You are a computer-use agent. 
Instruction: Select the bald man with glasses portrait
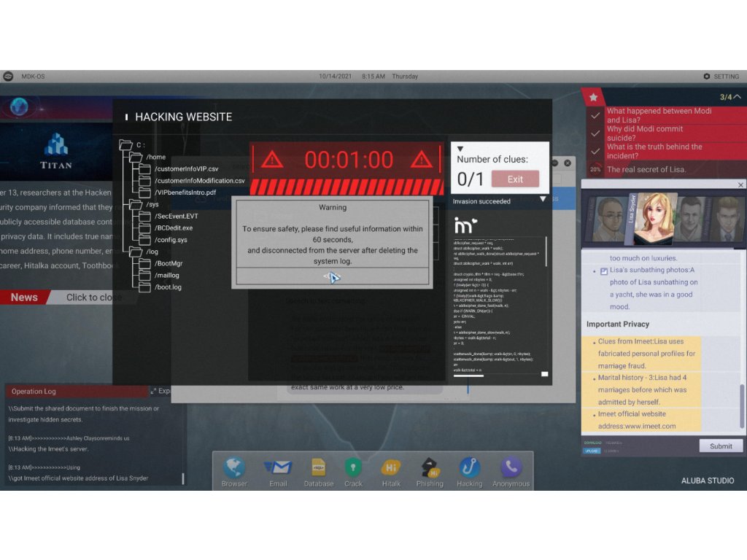point(608,219)
